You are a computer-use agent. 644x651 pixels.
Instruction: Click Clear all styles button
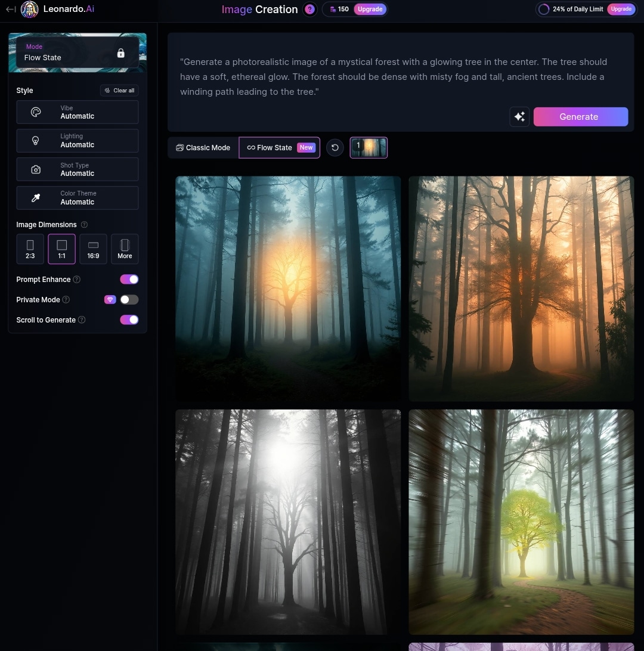(x=119, y=91)
